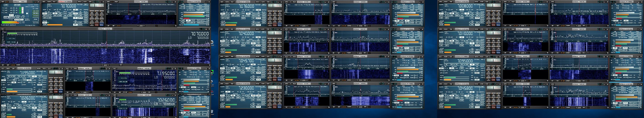Click the resize corner on top-left Aux SP
The width and height of the screenshot is (644, 118).
coord(176,25)
